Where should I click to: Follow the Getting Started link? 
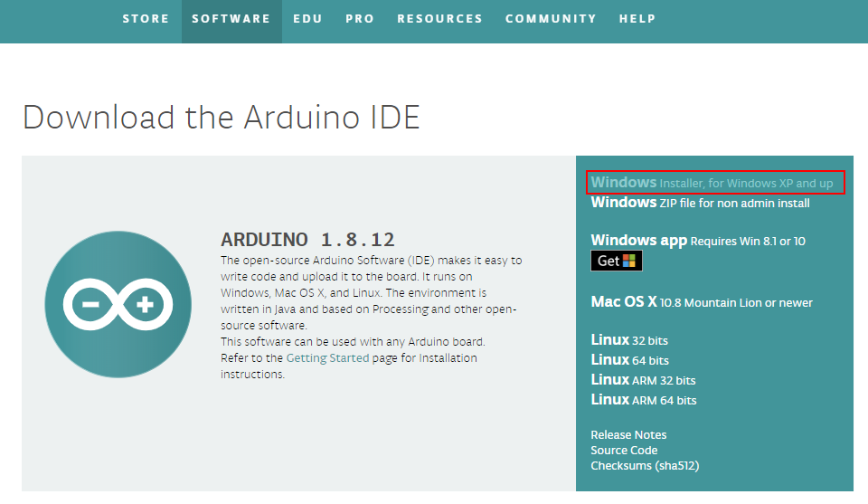point(327,358)
